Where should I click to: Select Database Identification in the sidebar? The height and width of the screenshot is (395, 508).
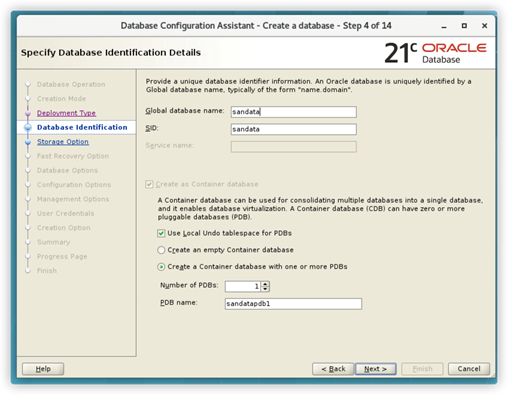point(82,127)
